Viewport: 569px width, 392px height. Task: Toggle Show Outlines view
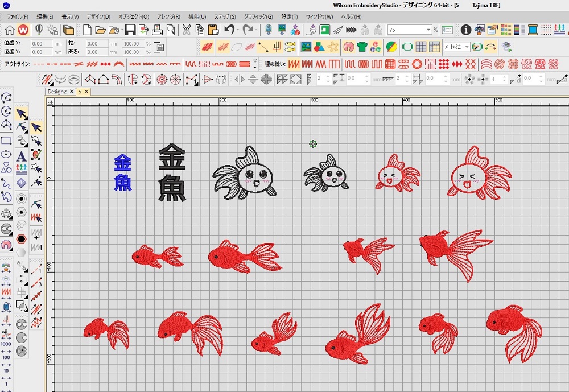coord(237,47)
